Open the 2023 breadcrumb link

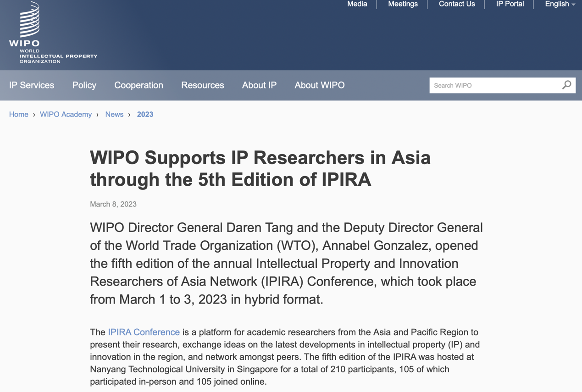tap(145, 115)
